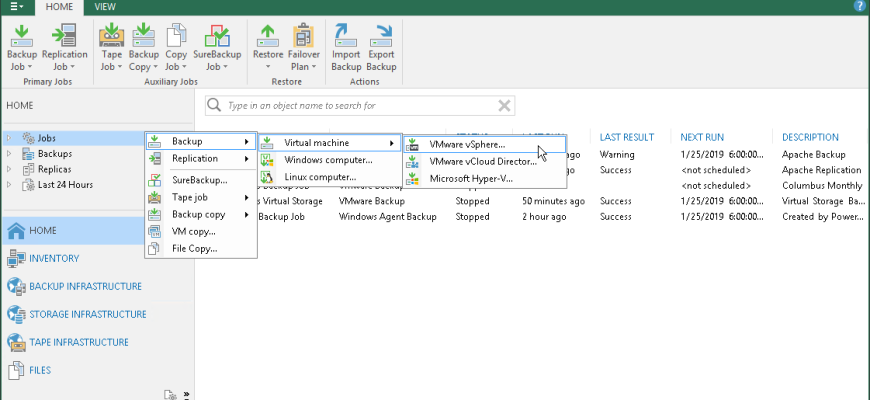Expand the Replicas tree node
The height and width of the screenshot is (400, 870).
10,169
